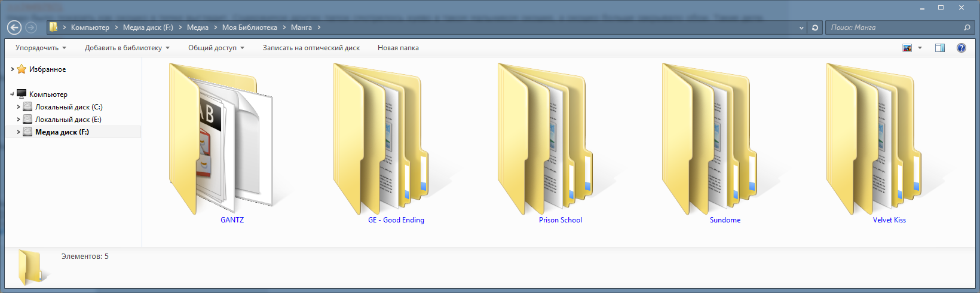The height and width of the screenshot is (293, 980).
Task: Click the Элементов: 5 status text
Action: 85,257
